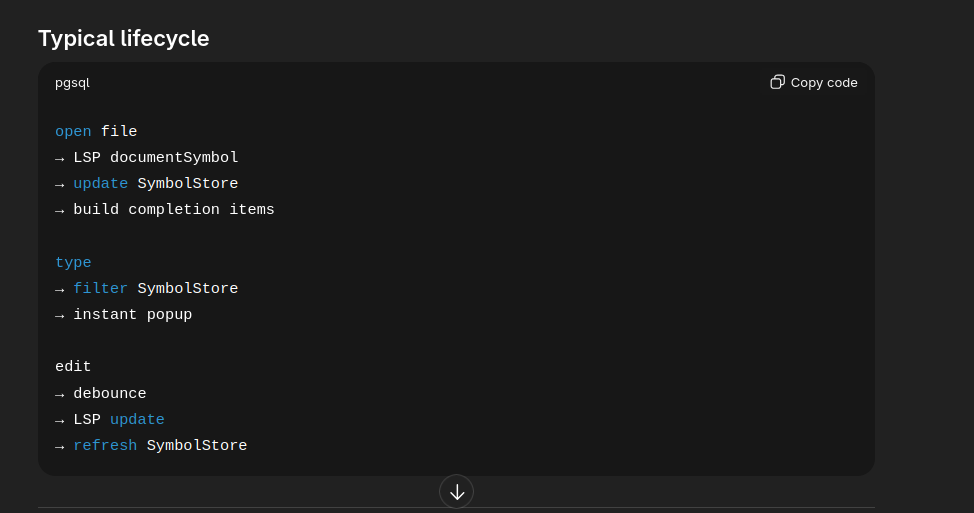Click the blue "filter" keyword
Image resolution: width=974 pixels, height=513 pixels.
(100, 289)
